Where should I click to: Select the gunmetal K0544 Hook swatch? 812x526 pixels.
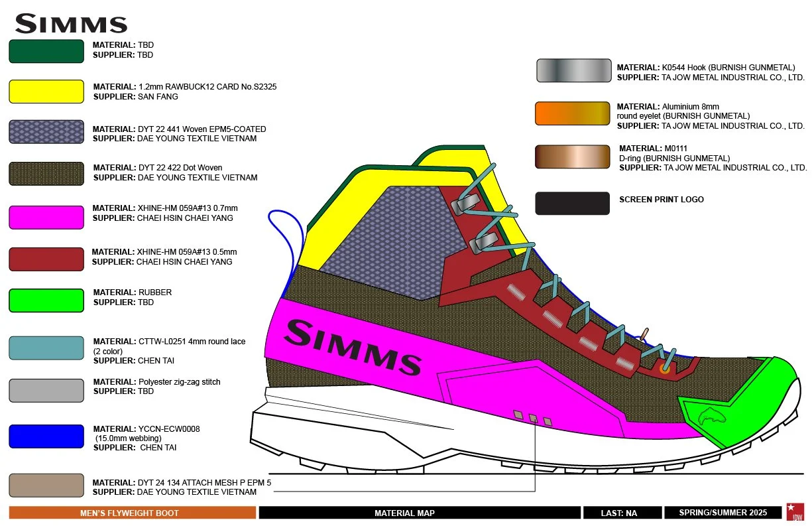(573, 71)
